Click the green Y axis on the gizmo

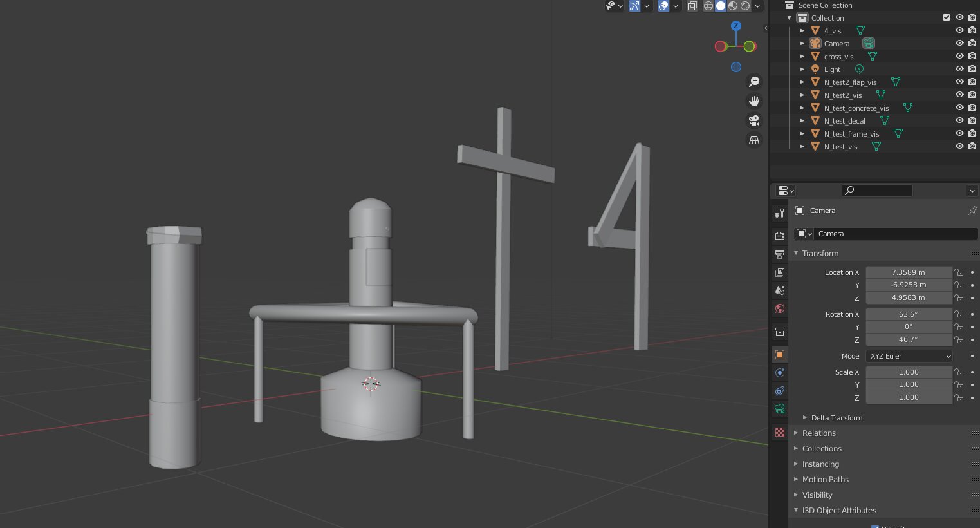pos(750,46)
